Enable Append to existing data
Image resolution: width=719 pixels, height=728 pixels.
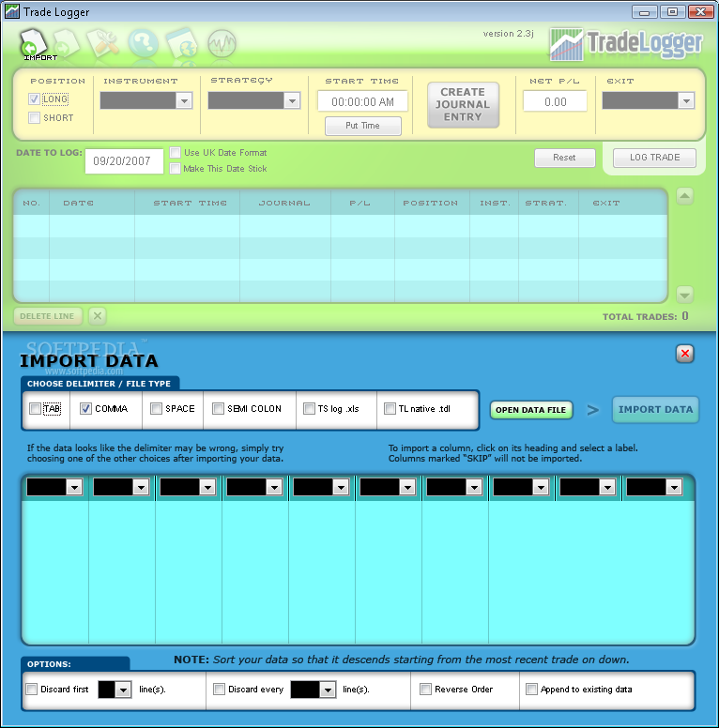tap(531, 689)
